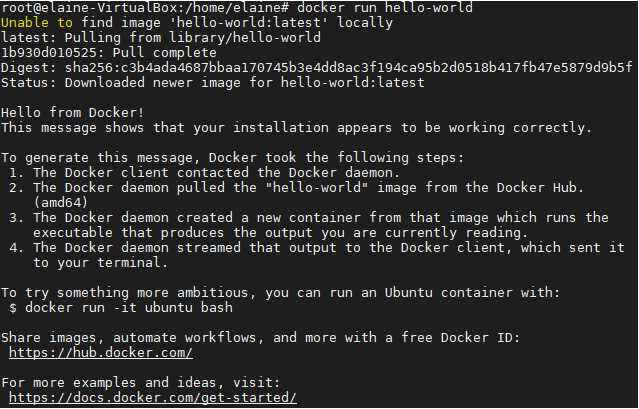This screenshot has height=409, width=639.
Task: Open the https://docs.docker.com/get-started/ link
Action: [x=153, y=397]
